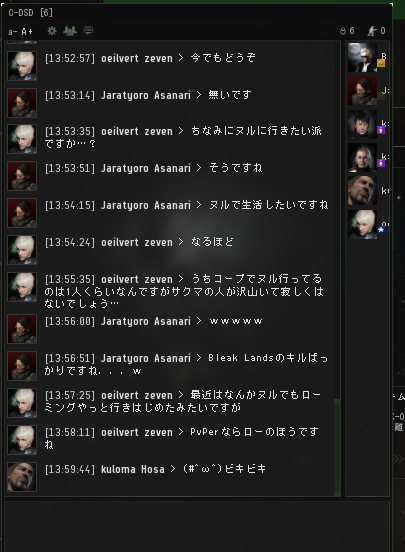Click the chat scrollbar handle
Screen dimensions: 405x552
click(x=337, y=447)
